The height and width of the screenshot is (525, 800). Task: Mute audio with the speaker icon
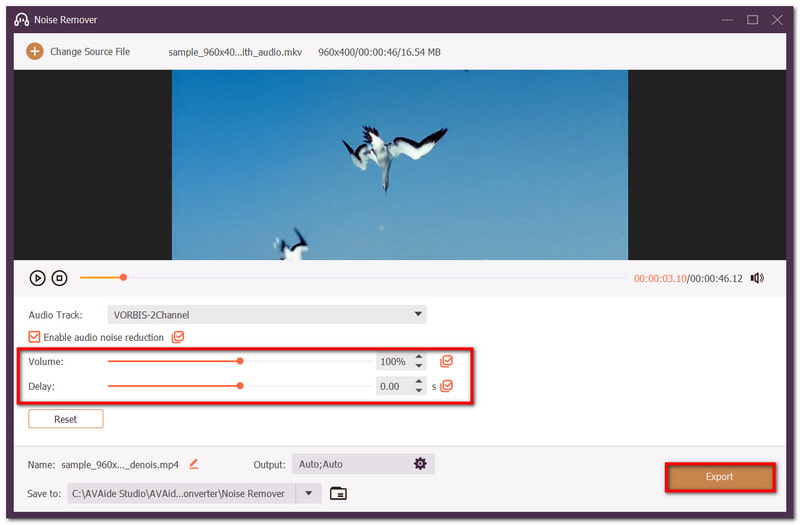pos(757,278)
